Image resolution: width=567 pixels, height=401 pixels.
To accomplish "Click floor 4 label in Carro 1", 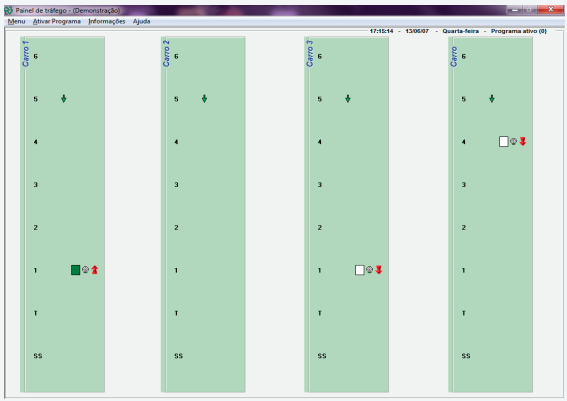I will [35, 142].
